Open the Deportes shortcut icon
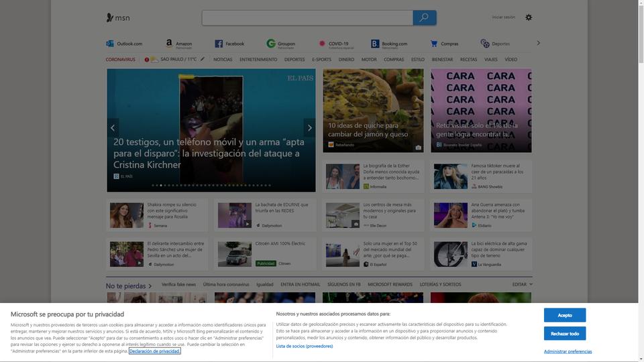 coord(485,43)
